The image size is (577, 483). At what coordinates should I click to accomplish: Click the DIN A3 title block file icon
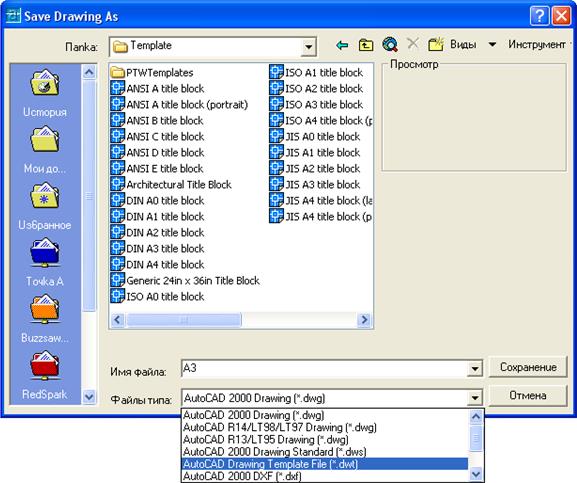point(117,248)
